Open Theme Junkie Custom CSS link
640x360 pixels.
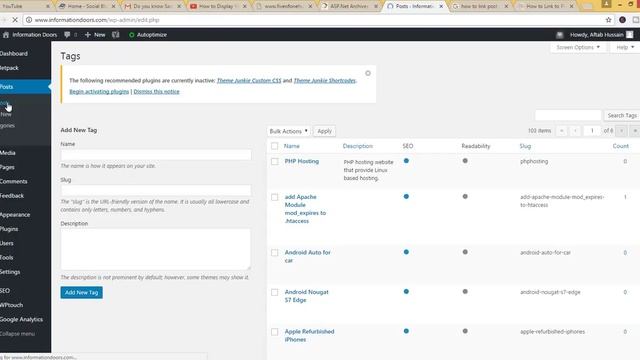[249, 80]
